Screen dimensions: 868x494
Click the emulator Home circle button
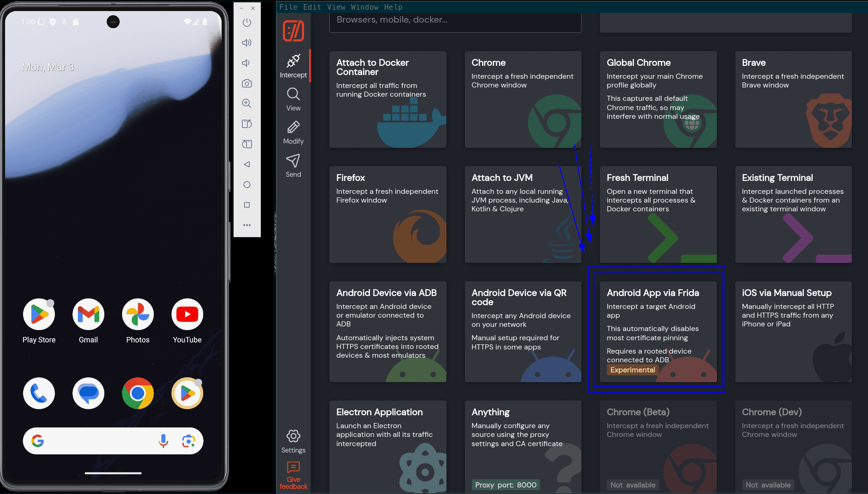pyautogui.click(x=247, y=185)
